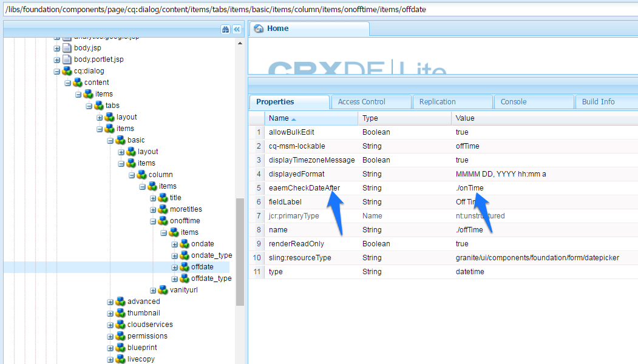Click the onofftime node icon
Screen dimensions: 638x364
pyautogui.click(x=163, y=221)
